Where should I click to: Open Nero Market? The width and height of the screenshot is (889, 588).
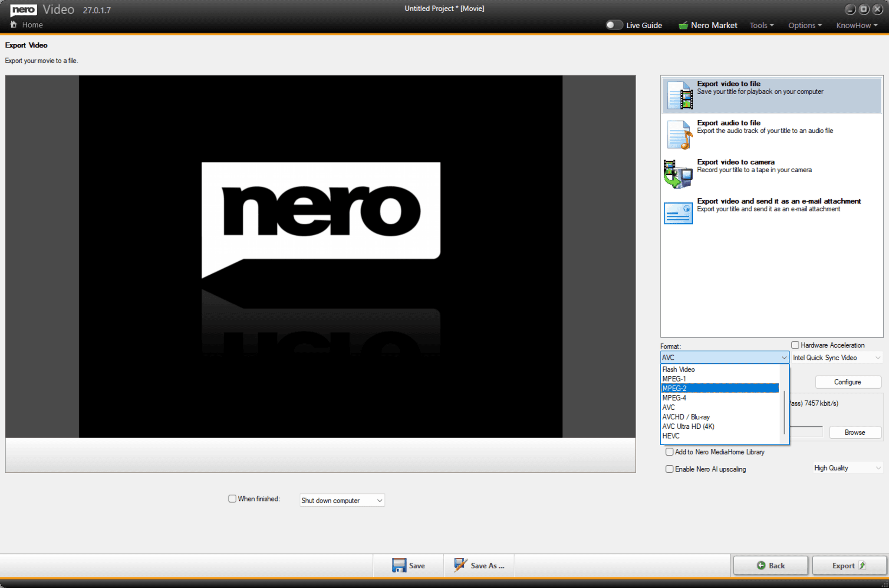coord(708,25)
